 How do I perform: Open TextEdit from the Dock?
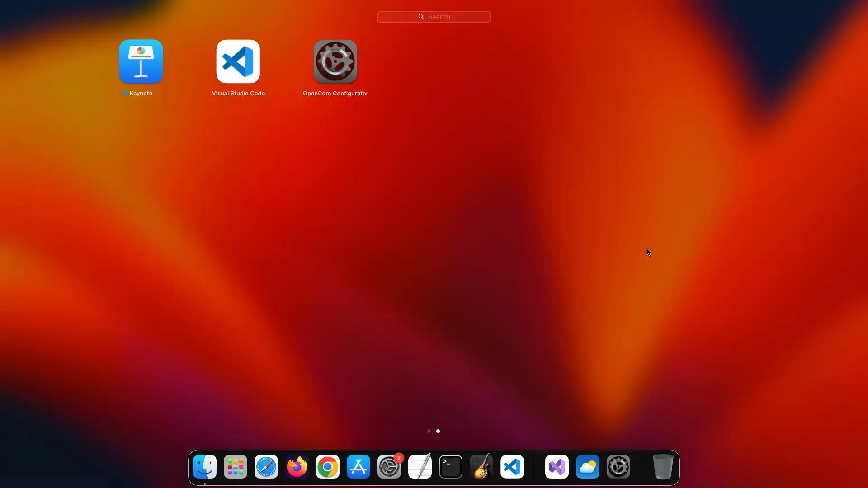pyautogui.click(x=420, y=467)
